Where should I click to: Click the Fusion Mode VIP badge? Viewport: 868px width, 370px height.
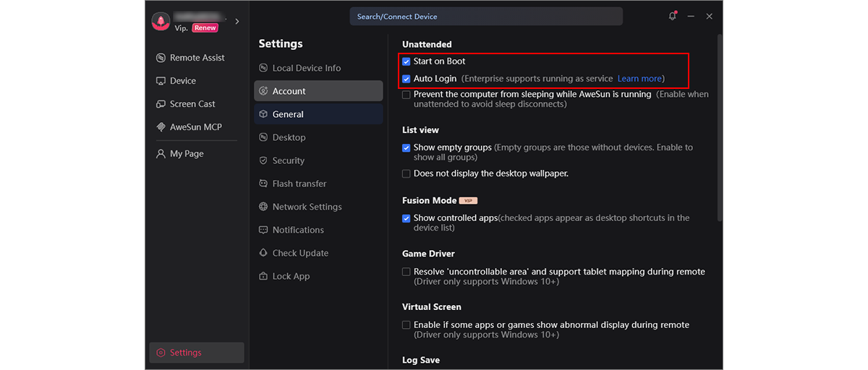coord(469,200)
